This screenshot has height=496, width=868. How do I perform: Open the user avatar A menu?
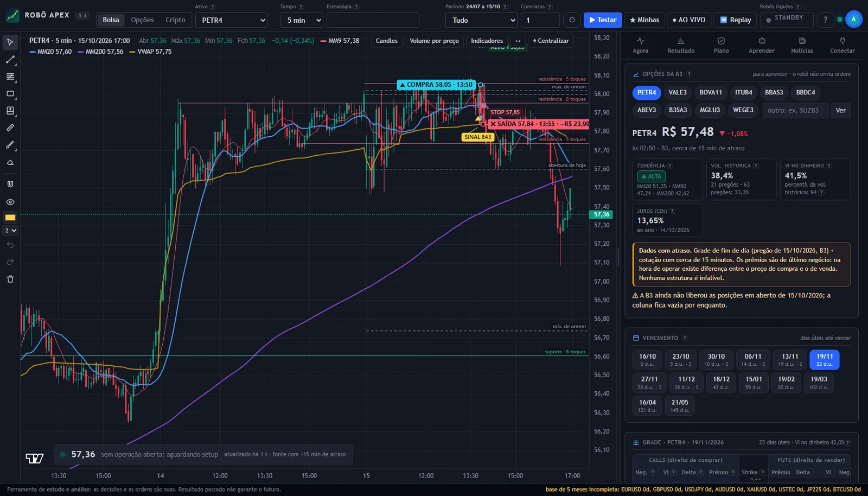853,20
